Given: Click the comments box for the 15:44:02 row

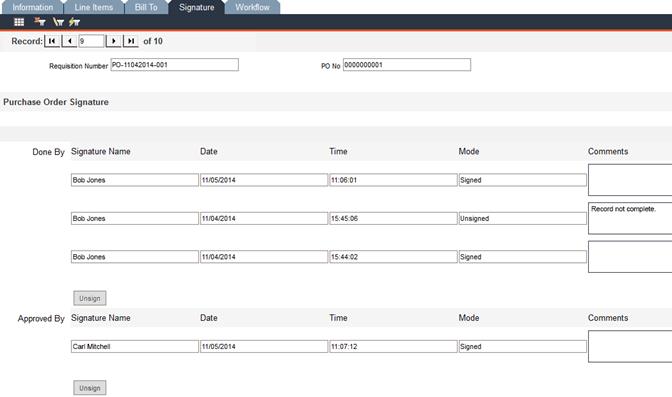Looking at the screenshot, I should point(630,257).
